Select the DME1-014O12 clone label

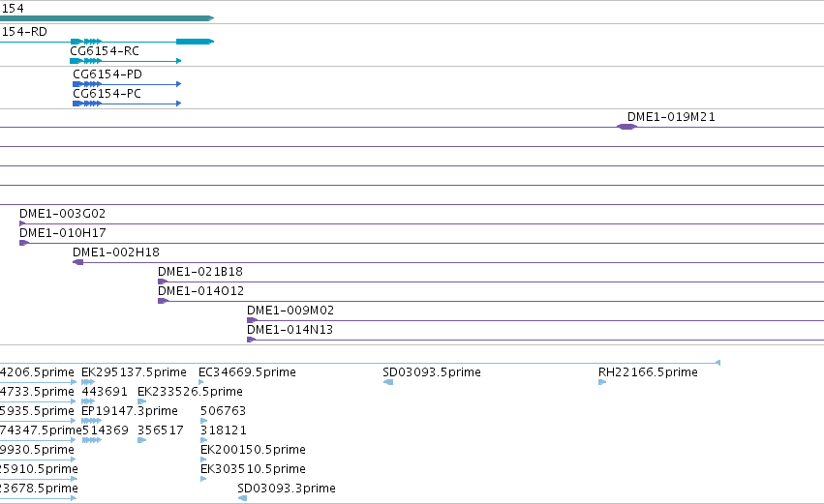tap(200, 291)
